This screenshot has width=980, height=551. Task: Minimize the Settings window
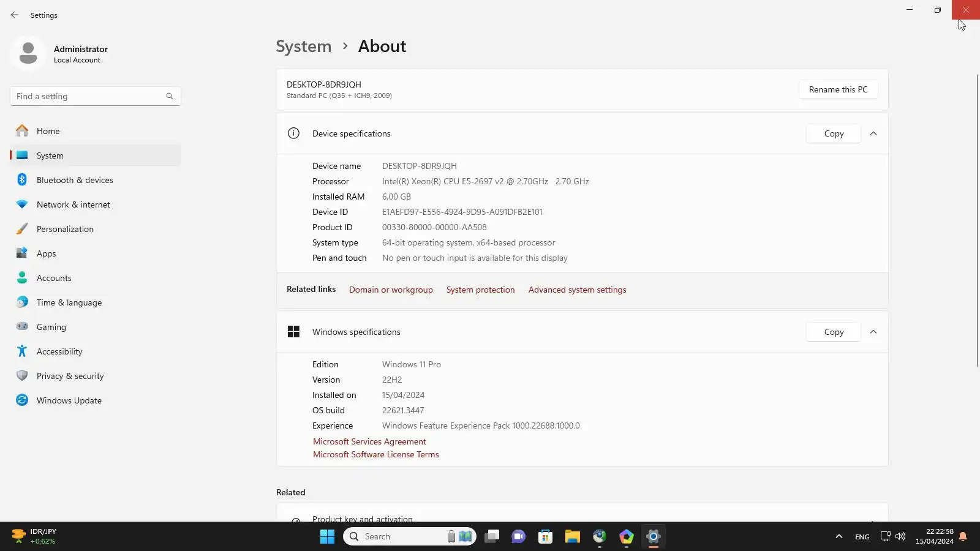(909, 10)
